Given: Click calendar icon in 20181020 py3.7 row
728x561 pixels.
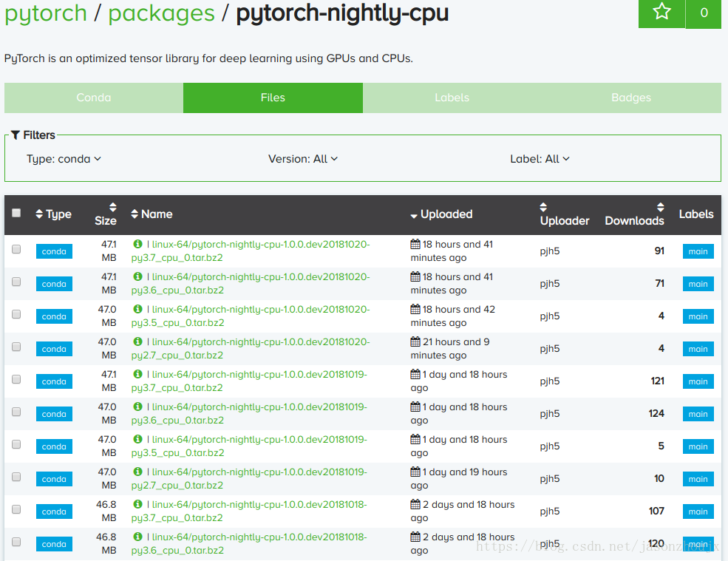Looking at the screenshot, I should (415, 244).
